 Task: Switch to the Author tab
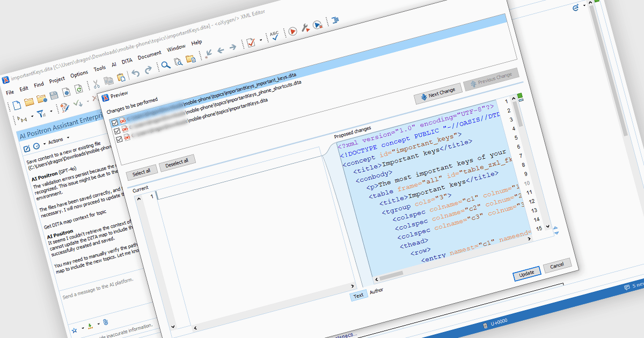[376, 291]
